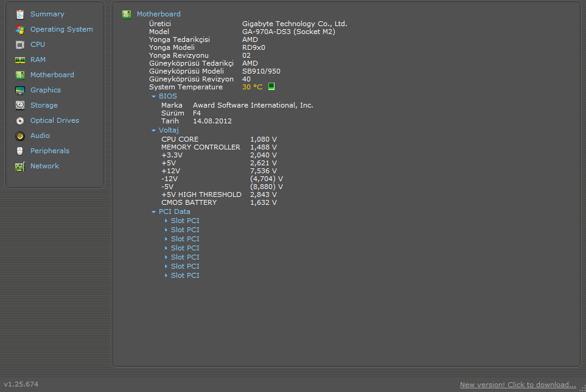Viewport: 586px width, 392px height.
Task: Click the Motherboard icon in the panel header
Action: click(x=127, y=14)
